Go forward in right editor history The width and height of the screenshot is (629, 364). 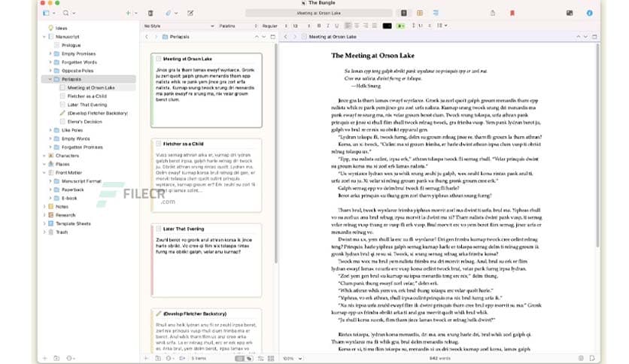tap(294, 37)
